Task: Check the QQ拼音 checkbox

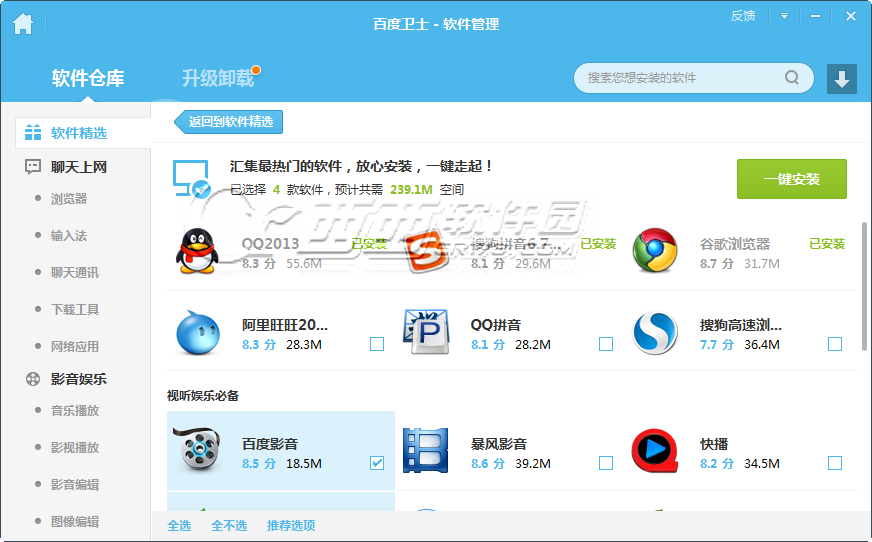Action: (x=606, y=344)
